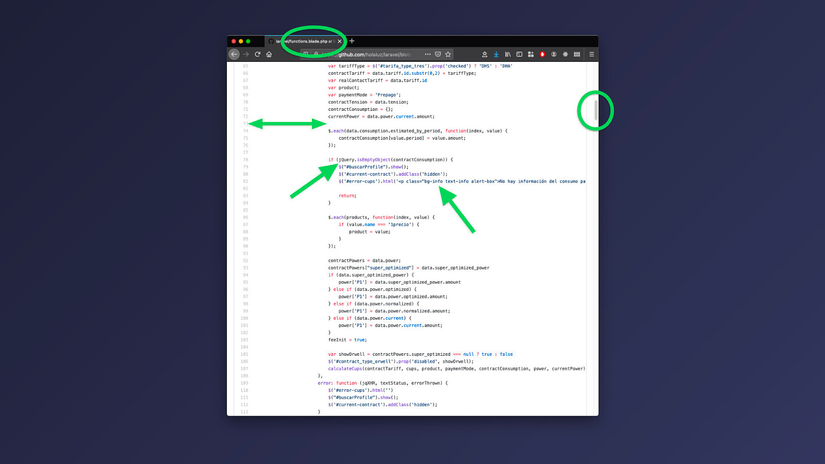This screenshot has width=825, height=464.
Task: Open the Firefox hamburger menu
Action: (x=591, y=54)
